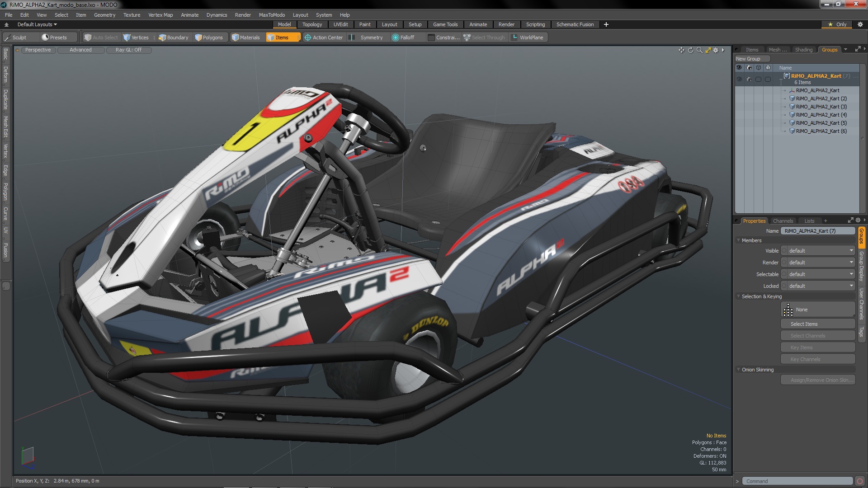Toggle the Only star filter
The image size is (868, 488).
tap(837, 24)
